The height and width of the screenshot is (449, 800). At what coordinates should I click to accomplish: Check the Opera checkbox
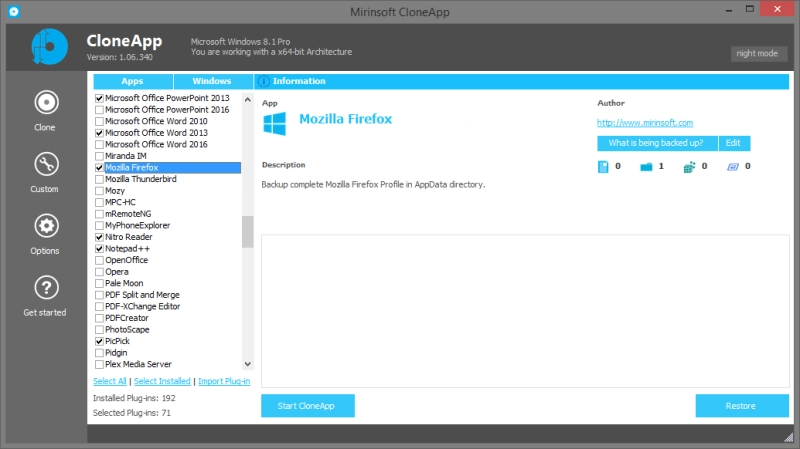tap(99, 272)
